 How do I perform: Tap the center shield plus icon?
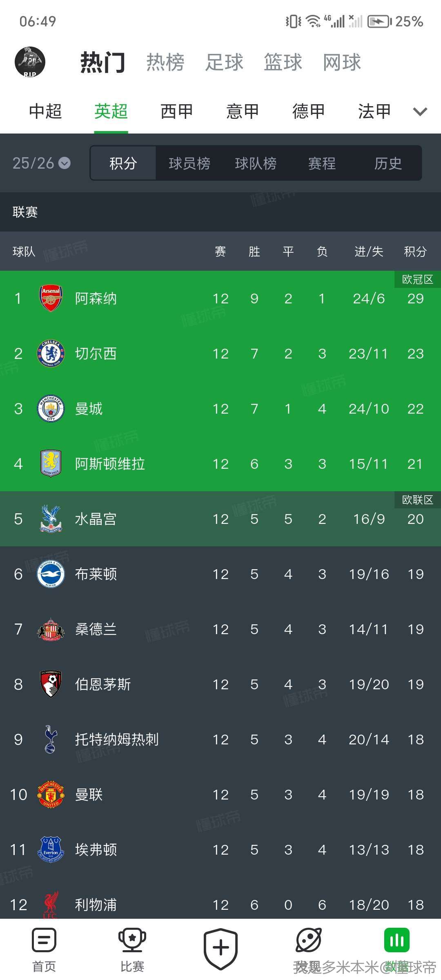pos(220,948)
